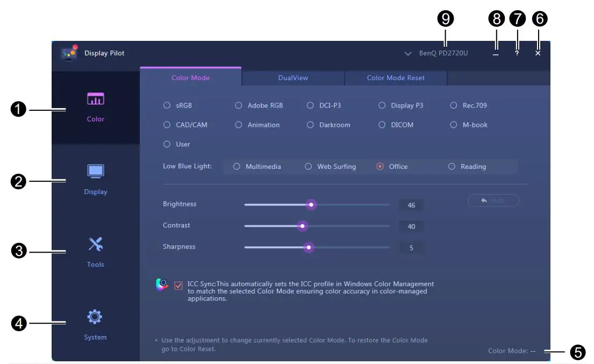Switch to the DualView tab
Image resolution: width=594 pixels, height=364 pixels.
click(x=293, y=77)
